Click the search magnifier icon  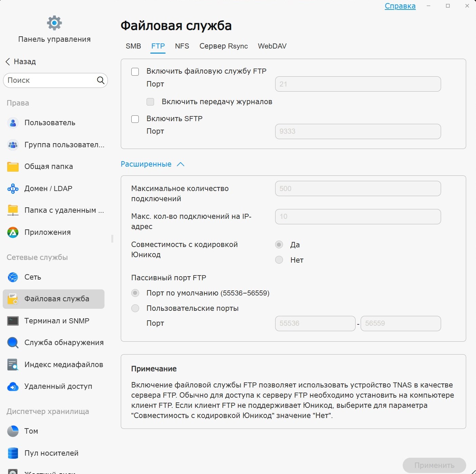(x=101, y=80)
